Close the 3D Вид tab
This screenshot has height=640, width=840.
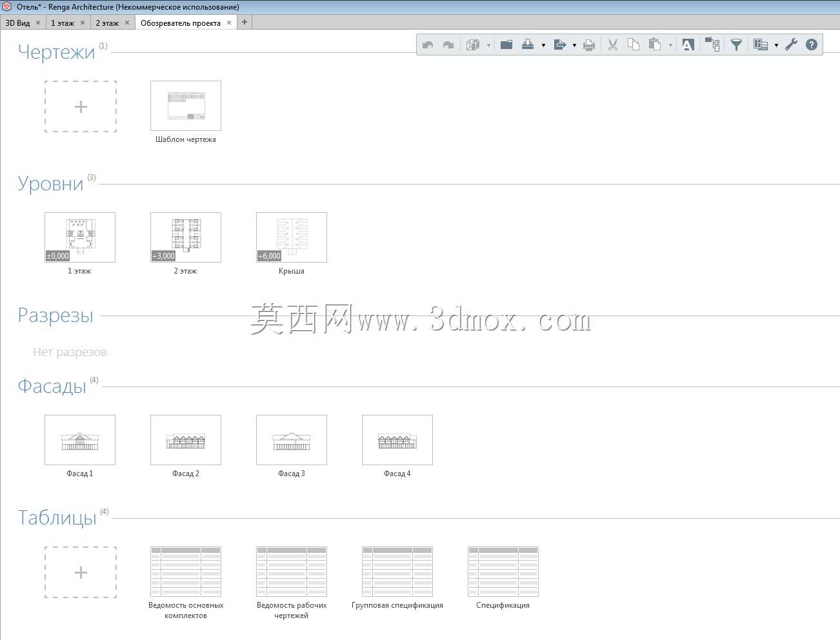click(38, 23)
